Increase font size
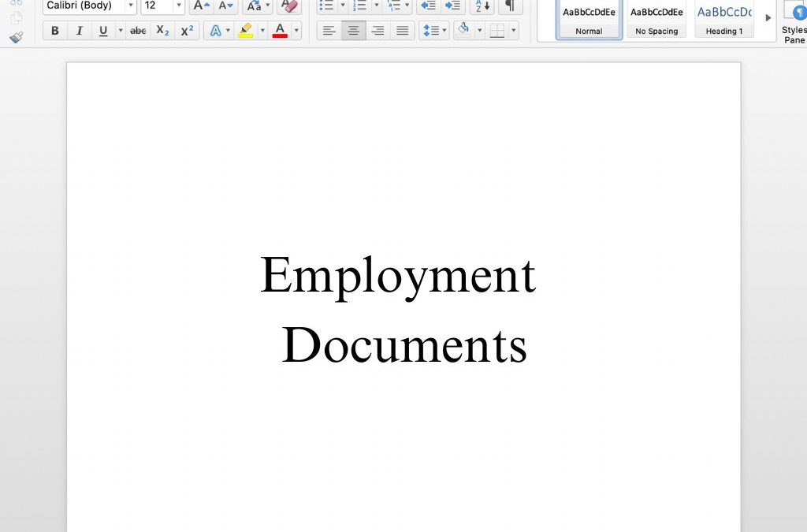Screen dimensions: 807x532 tap(201, 6)
